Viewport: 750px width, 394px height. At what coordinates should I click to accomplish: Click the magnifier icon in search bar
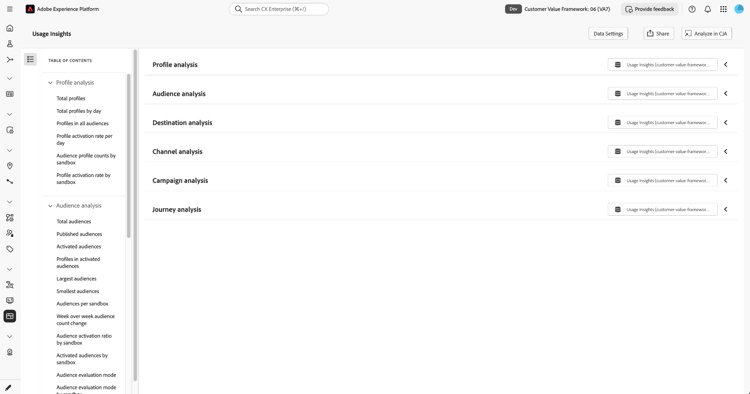pos(238,9)
